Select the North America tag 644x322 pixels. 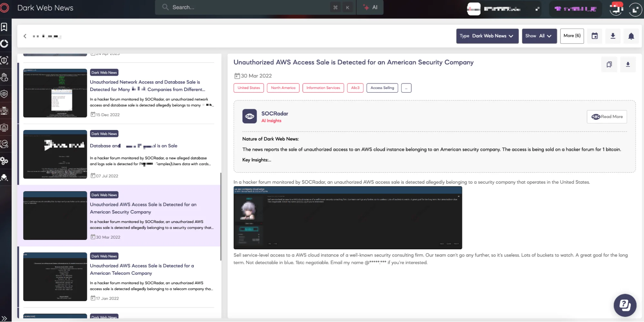click(283, 88)
